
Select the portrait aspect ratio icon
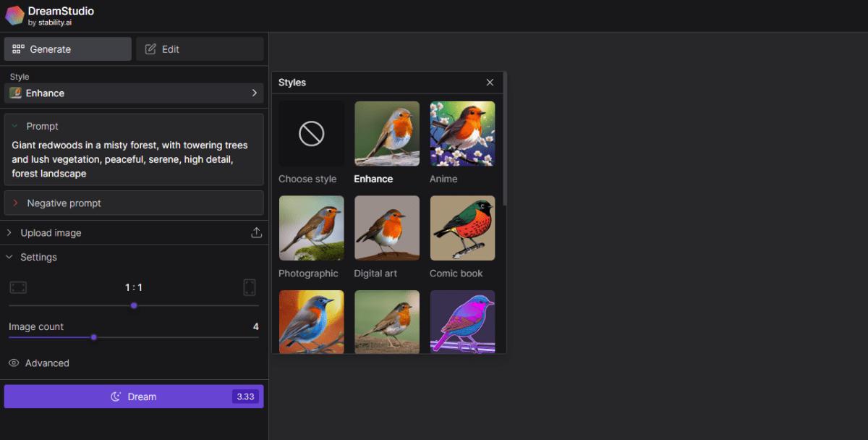250,288
